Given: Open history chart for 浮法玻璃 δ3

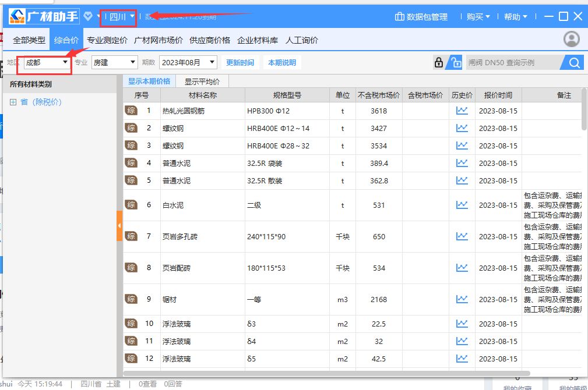Looking at the screenshot, I should pyautogui.click(x=462, y=324).
